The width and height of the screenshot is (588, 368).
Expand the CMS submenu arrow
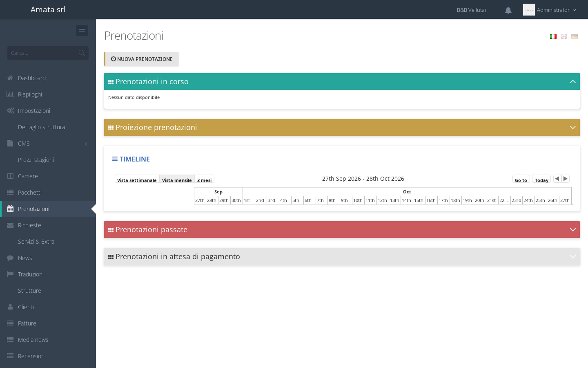pyautogui.click(x=86, y=144)
